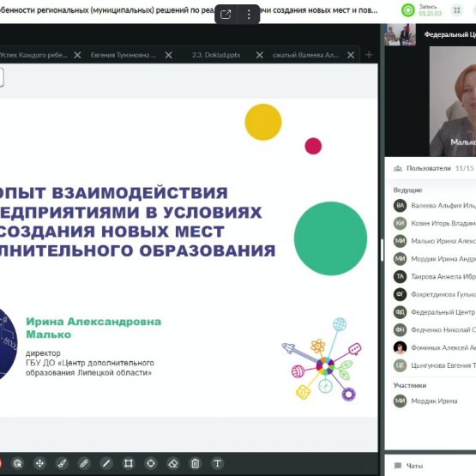
Task: Click the open-in-new-window overlay icon
Action: 226,15
